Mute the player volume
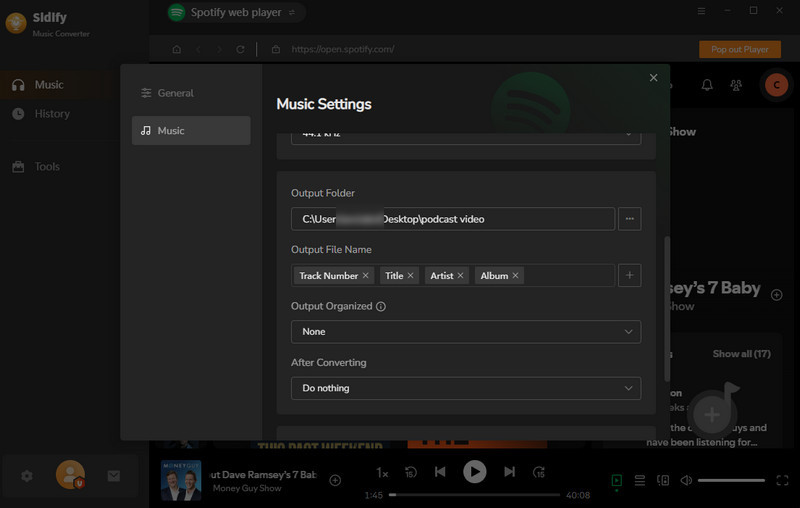 pos(686,480)
